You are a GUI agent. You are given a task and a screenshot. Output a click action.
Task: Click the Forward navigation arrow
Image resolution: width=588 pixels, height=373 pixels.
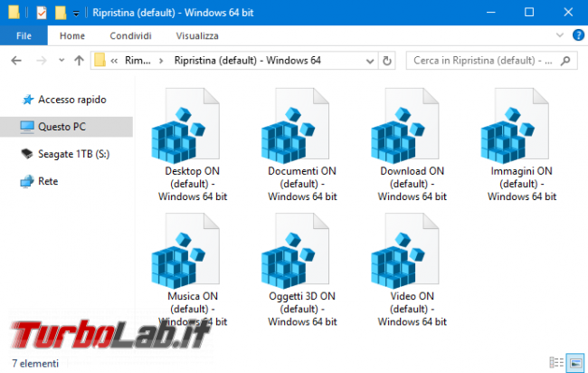(x=42, y=61)
